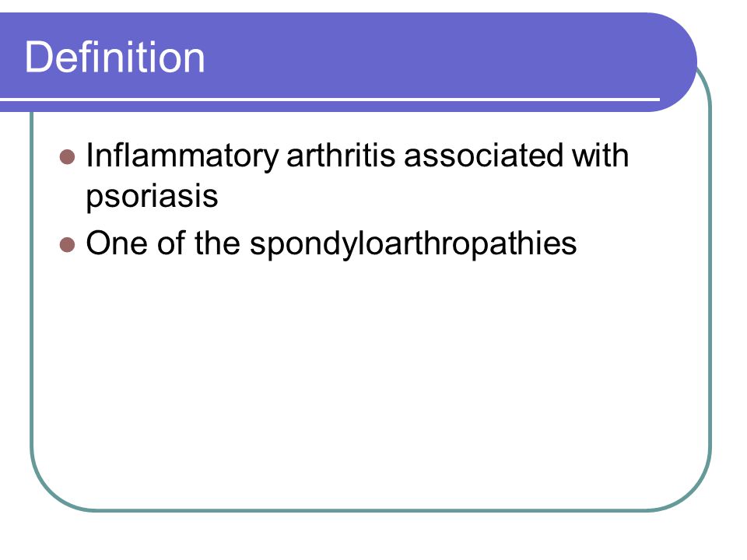The height and width of the screenshot is (560, 747).
Task: Click the teal frame's bottom-left rounded corner
Action: click(x=49, y=492)
